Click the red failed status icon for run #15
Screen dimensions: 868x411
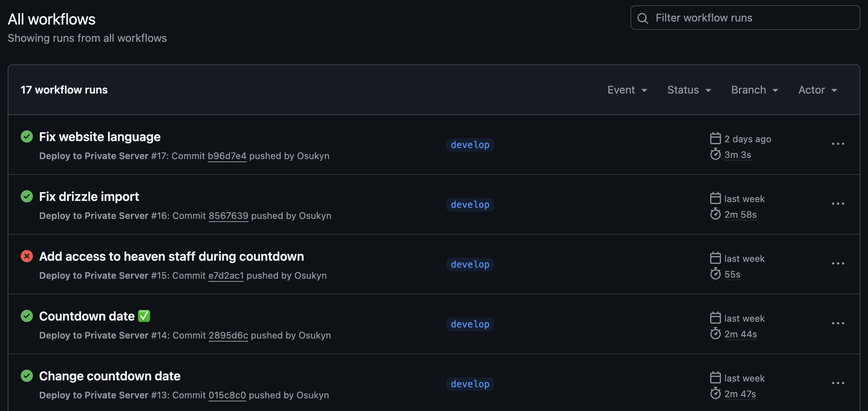pos(27,256)
